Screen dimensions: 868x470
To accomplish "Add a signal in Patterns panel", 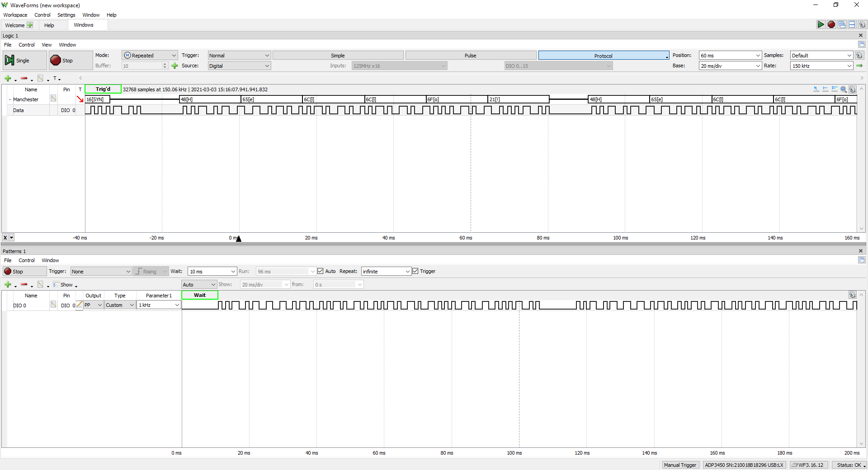I will (8, 285).
